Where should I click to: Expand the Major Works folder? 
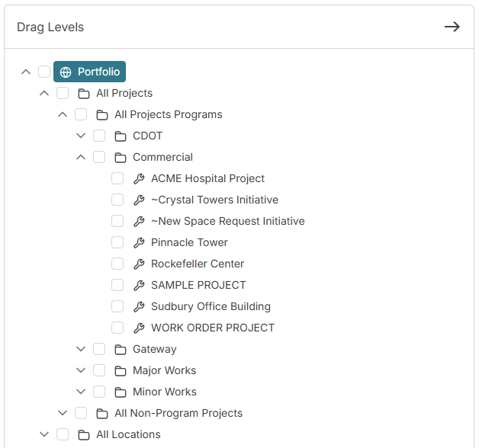click(81, 371)
